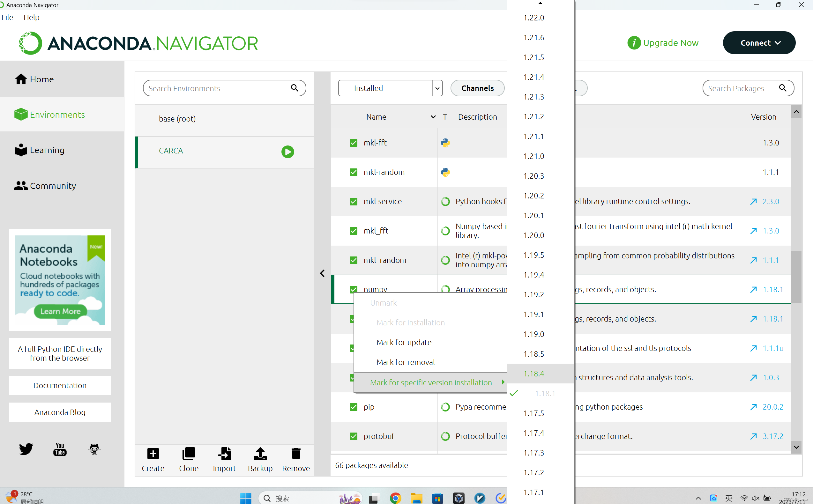Screen dimensions: 813x504
Task: Click the Clone environment icon
Action: point(189,454)
